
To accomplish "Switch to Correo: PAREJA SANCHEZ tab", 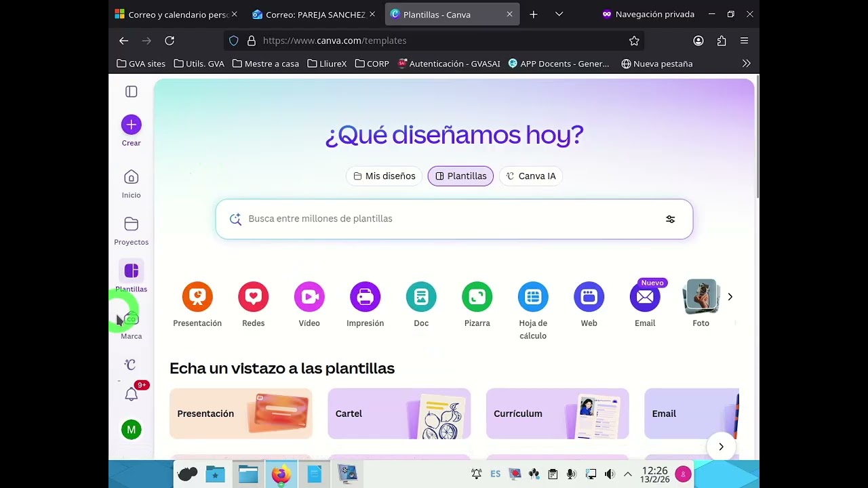I will (x=313, y=14).
